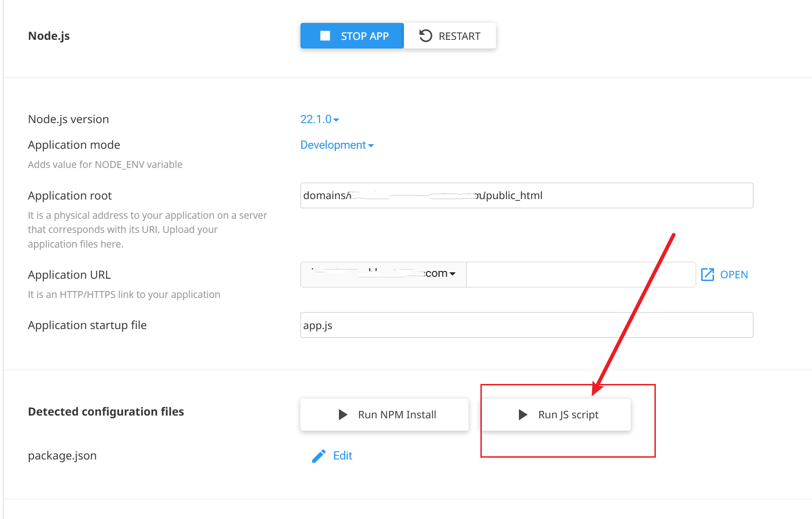The width and height of the screenshot is (812, 519).
Task: Click the pencil icon next to Edit
Action: pyautogui.click(x=319, y=456)
